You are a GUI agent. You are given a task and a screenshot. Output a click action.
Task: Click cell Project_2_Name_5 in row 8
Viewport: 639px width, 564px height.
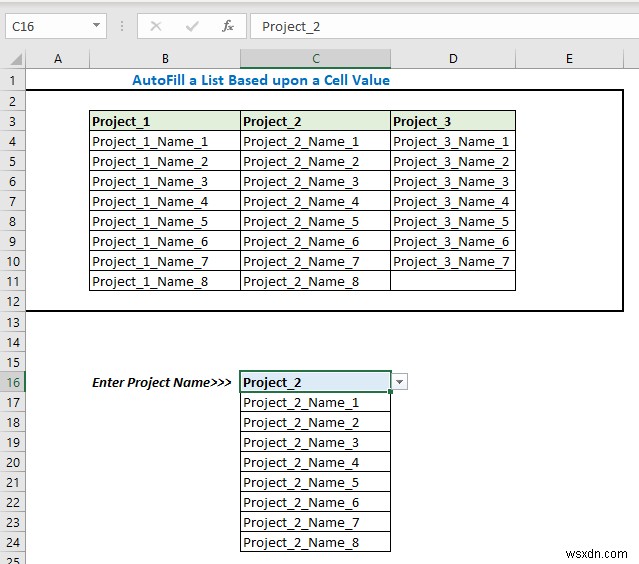[315, 221]
